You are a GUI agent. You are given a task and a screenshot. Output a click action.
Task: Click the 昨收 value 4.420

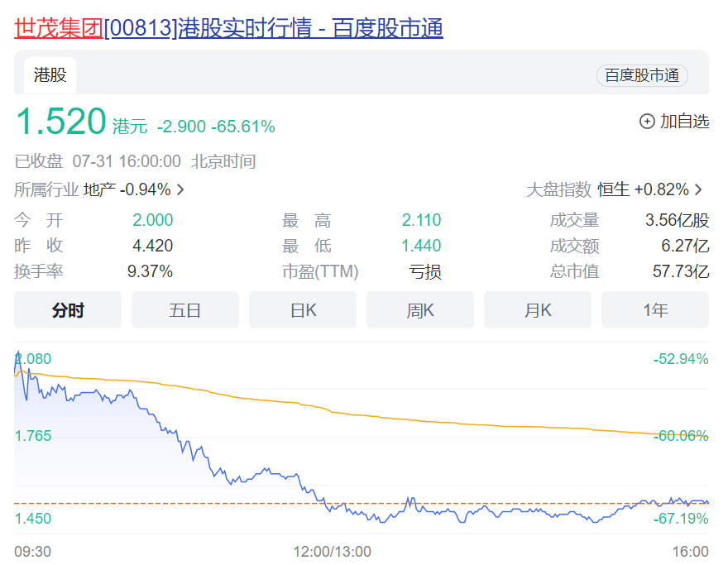(153, 246)
